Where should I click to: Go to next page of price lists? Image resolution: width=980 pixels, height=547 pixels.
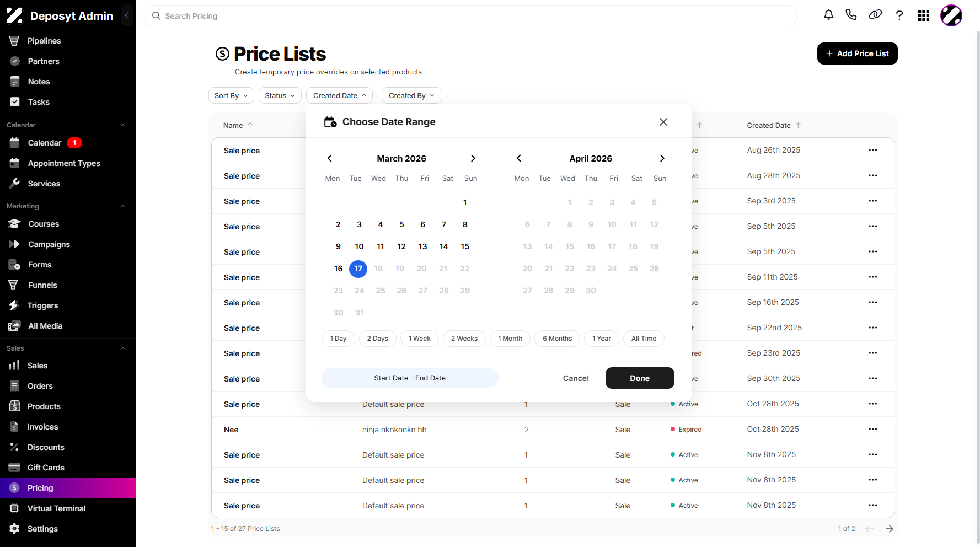[890, 529]
